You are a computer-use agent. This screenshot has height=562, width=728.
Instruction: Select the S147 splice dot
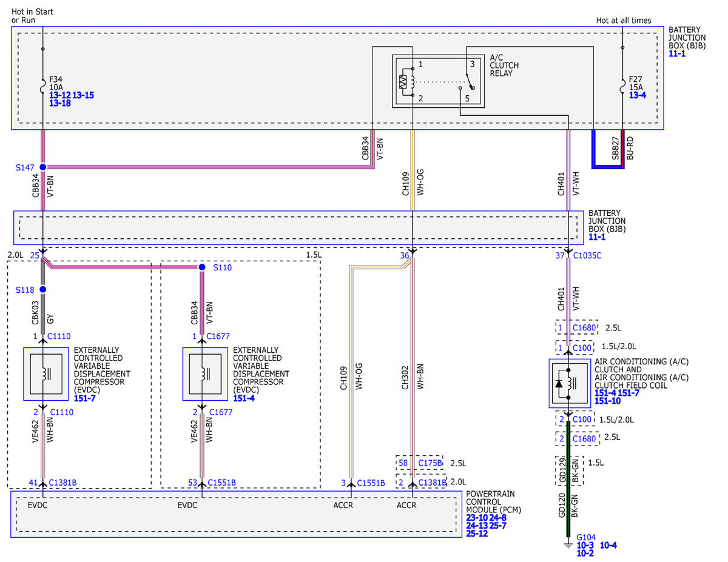click(x=42, y=167)
